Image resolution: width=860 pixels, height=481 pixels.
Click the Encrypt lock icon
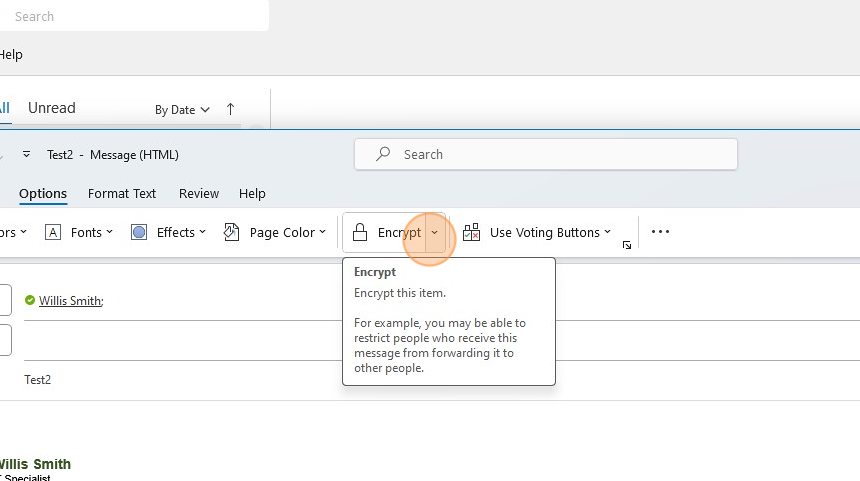360,232
